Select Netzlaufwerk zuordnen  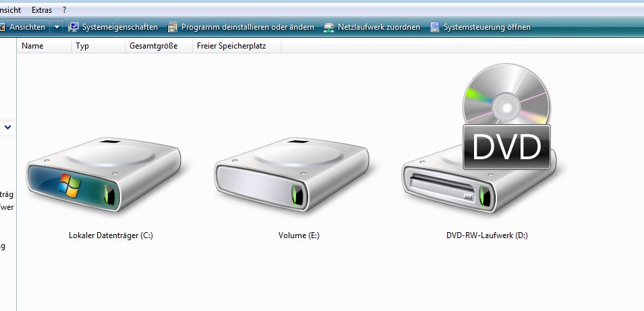click(x=379, y=27)
